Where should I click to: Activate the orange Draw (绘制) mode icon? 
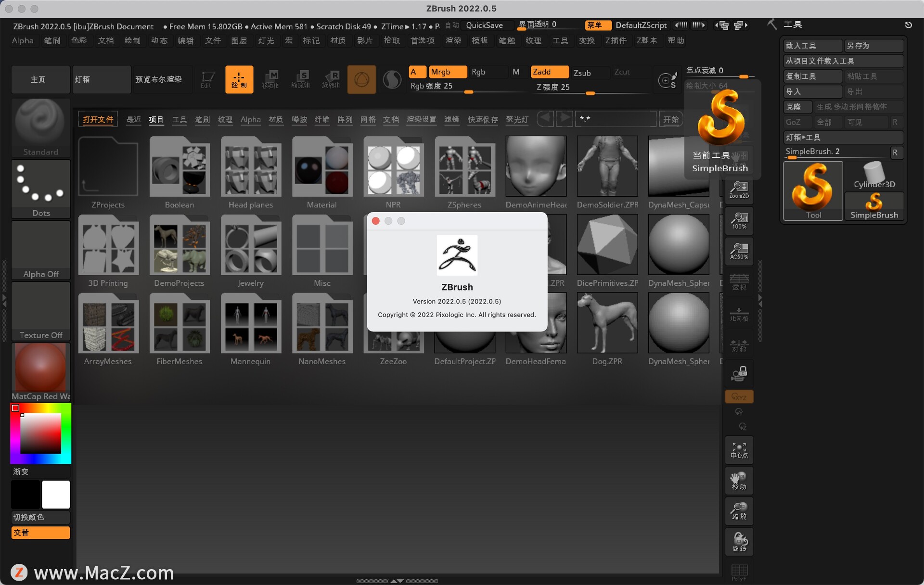(239, 79)
